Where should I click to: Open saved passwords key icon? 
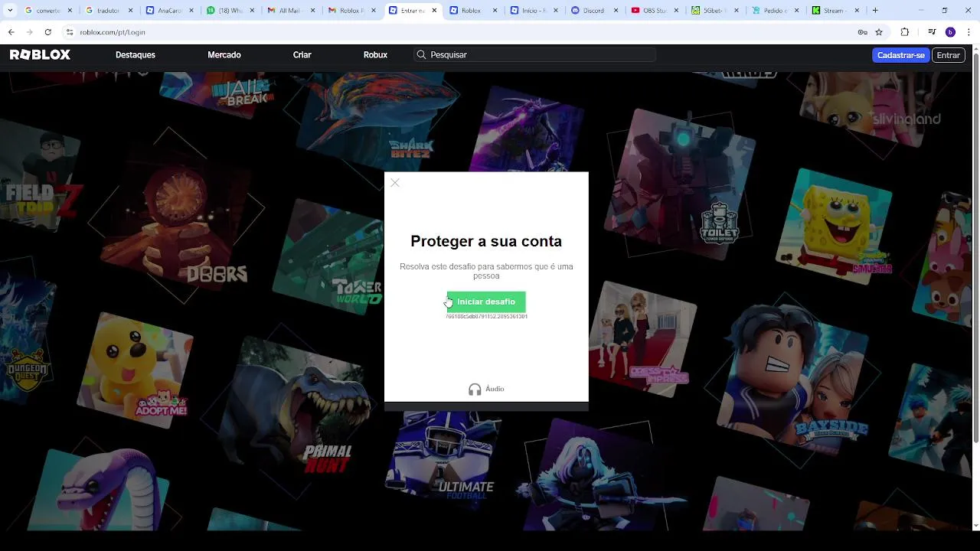[862, 32]
